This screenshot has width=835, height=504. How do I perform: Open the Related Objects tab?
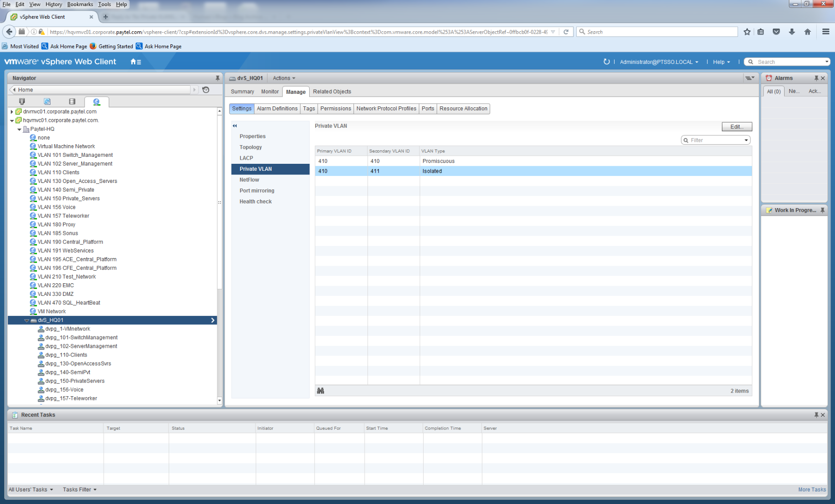click(x=332, y=91)
